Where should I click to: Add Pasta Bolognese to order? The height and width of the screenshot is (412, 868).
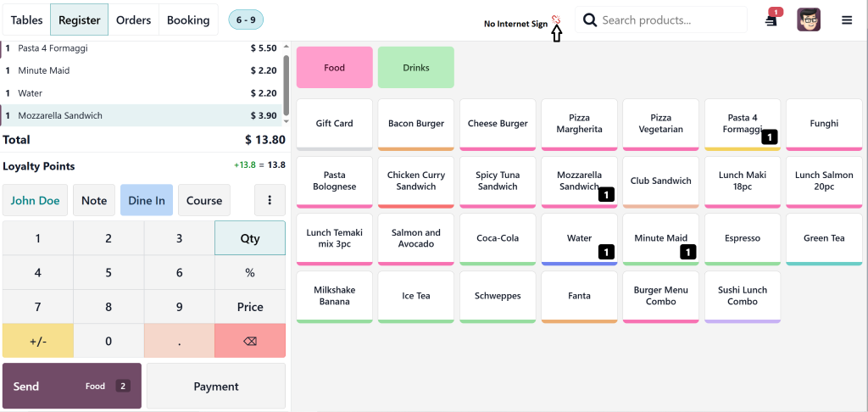pyautogui.click(x=334, y=181)
